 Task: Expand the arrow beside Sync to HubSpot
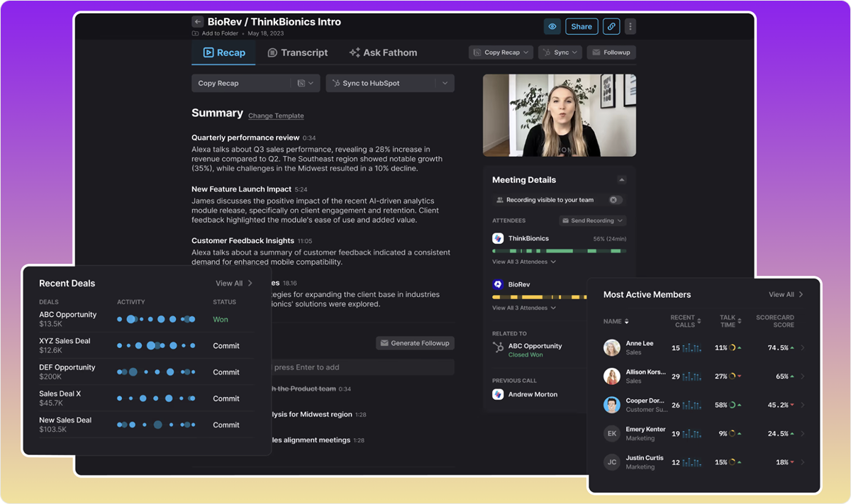click(445, 83)
